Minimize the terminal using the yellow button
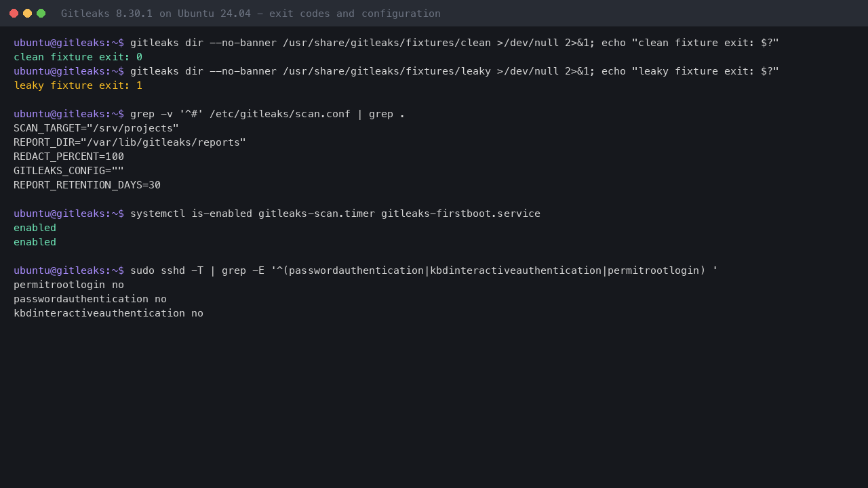 (x=27, y=14)
